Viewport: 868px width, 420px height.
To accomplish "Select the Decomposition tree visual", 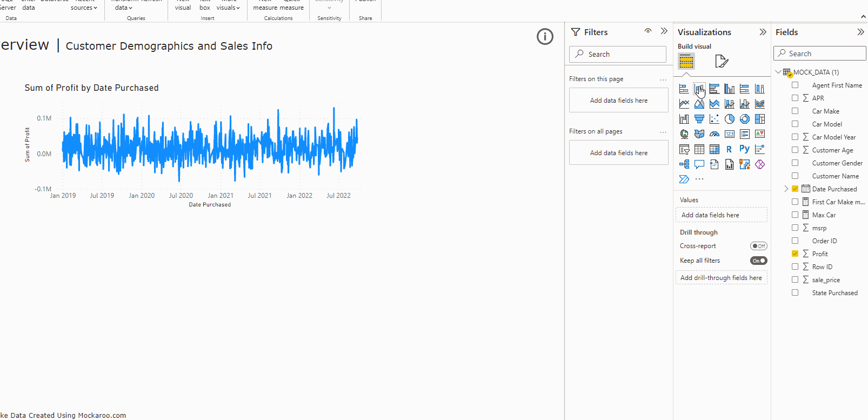I will (x=684, y=164).
